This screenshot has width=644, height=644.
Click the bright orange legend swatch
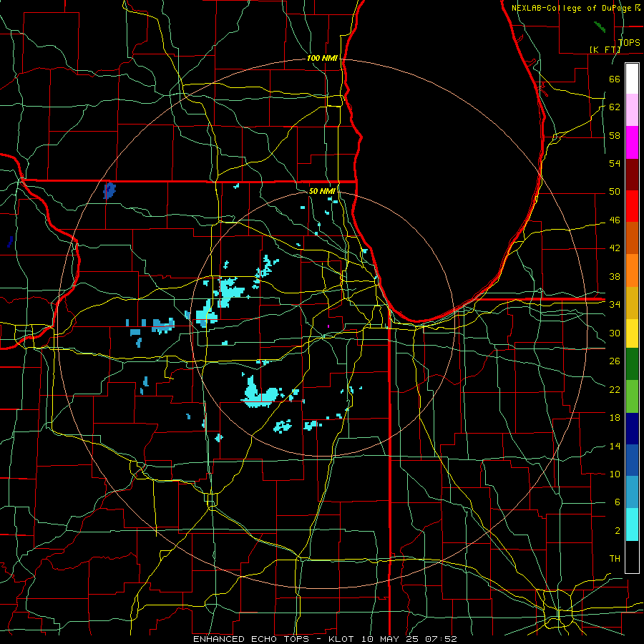(632, 270)
